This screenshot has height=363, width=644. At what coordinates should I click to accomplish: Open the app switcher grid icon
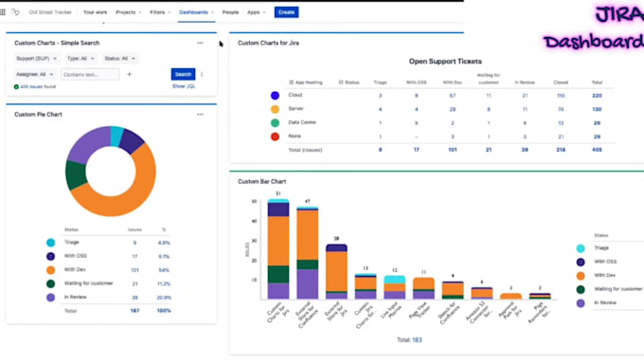(3, 12)
